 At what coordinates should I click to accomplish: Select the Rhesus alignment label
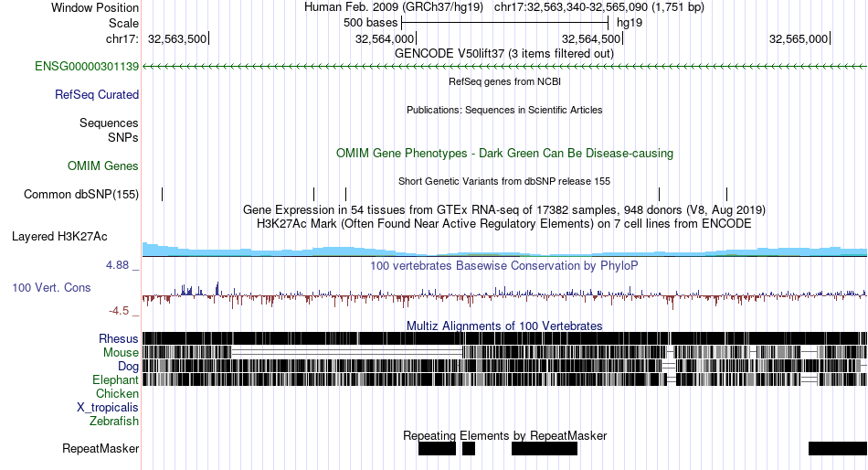119,338
